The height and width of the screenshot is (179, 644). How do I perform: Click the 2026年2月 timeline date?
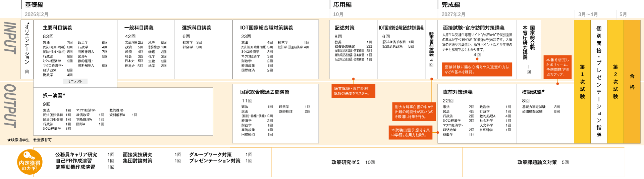(37, 14)
